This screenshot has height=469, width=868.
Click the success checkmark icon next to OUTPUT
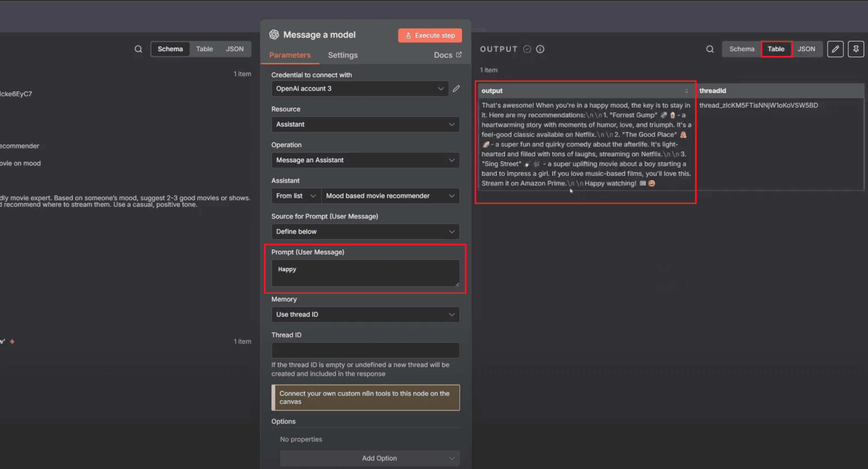(x=527, y=49)
